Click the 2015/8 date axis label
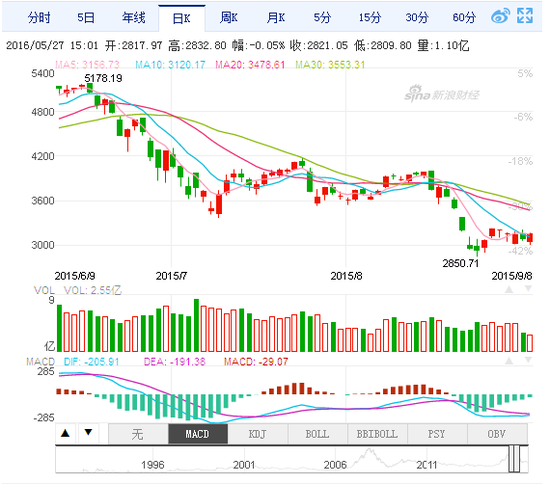Image resolution: width=550 pixels, height=484 pixels. (x=346, y=276)
